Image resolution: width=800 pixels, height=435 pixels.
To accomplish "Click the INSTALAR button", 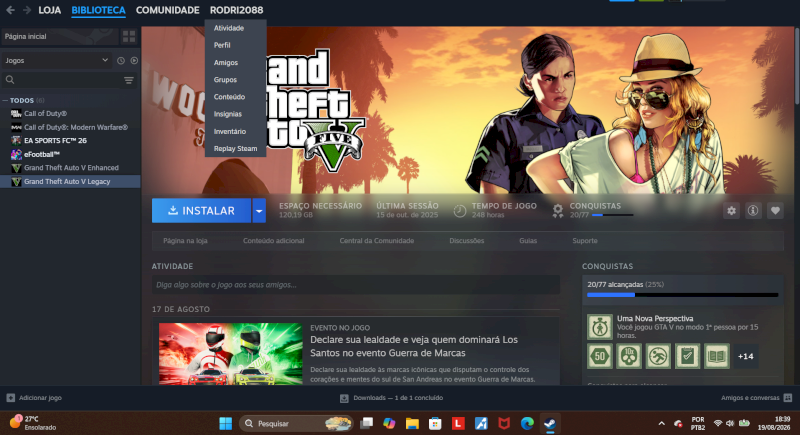I will (x=202, y=211).
